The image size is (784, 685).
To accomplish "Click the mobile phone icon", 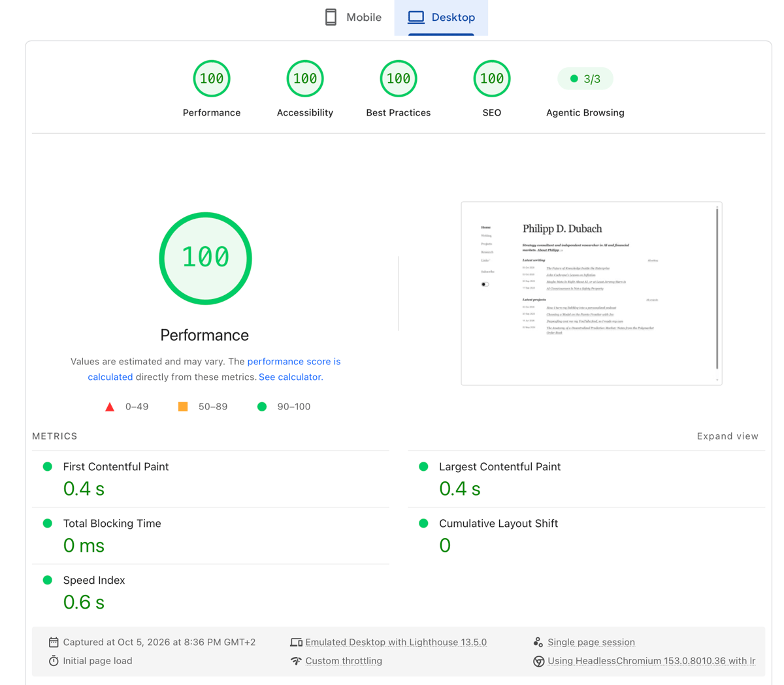I will pos(331,18).
